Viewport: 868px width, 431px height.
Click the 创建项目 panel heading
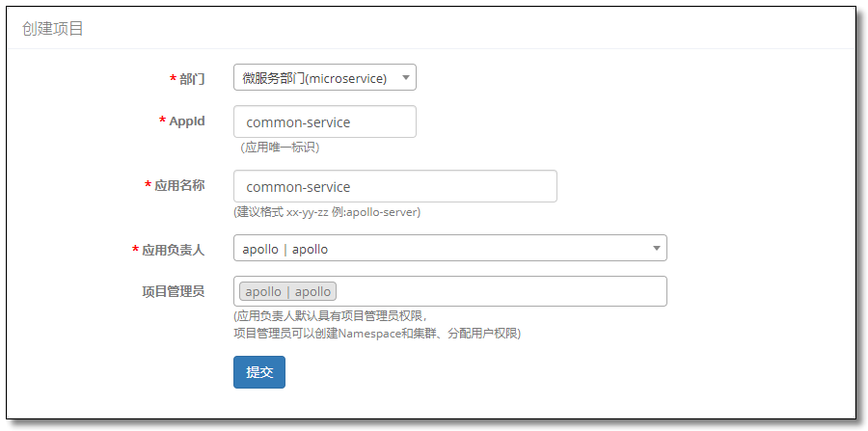(53, 29)
